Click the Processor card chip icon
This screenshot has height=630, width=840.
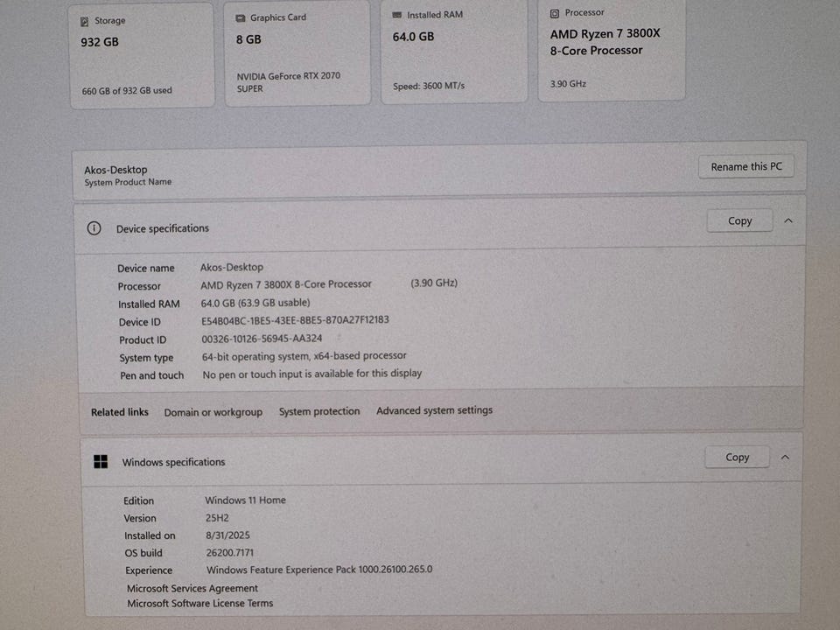555,13
